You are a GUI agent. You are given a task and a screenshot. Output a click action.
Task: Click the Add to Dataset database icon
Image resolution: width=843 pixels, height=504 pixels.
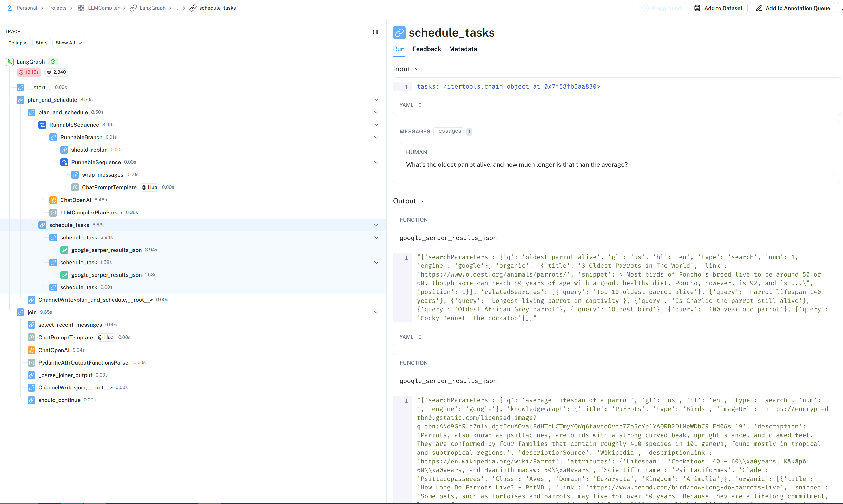pyautogui.click(x=697, y=8)
